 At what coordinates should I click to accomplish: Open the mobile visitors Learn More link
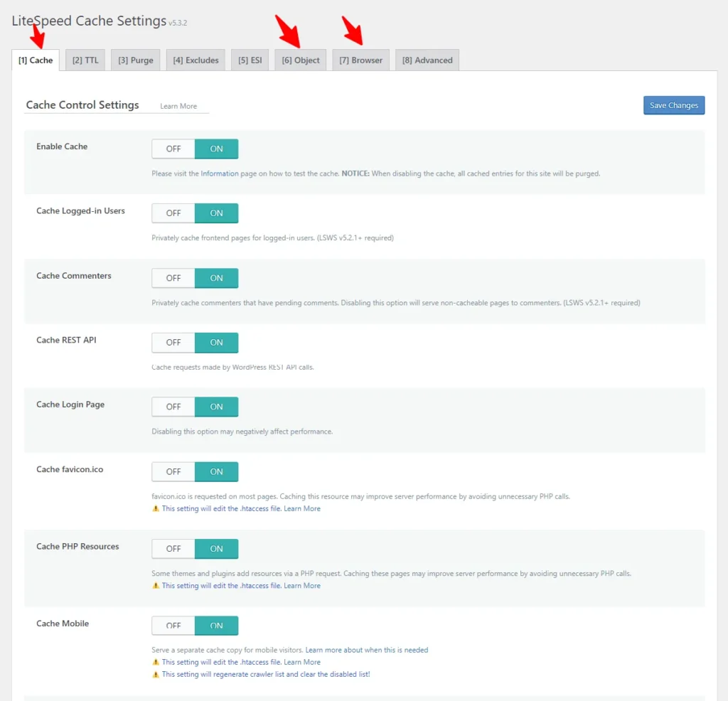(x=367, y=649)
